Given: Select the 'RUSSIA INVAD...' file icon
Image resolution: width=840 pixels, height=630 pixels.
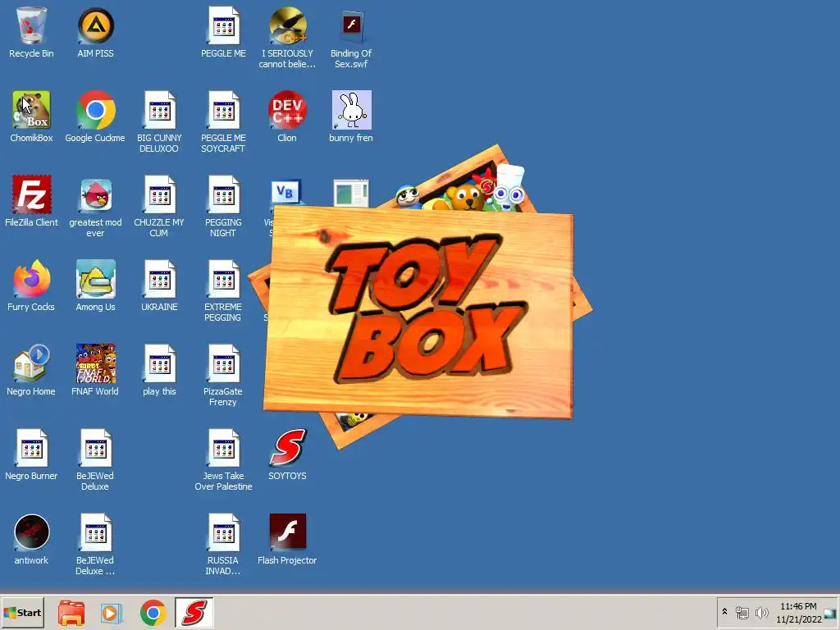Looking at the screenshot, I should click(x=223, y=532).
